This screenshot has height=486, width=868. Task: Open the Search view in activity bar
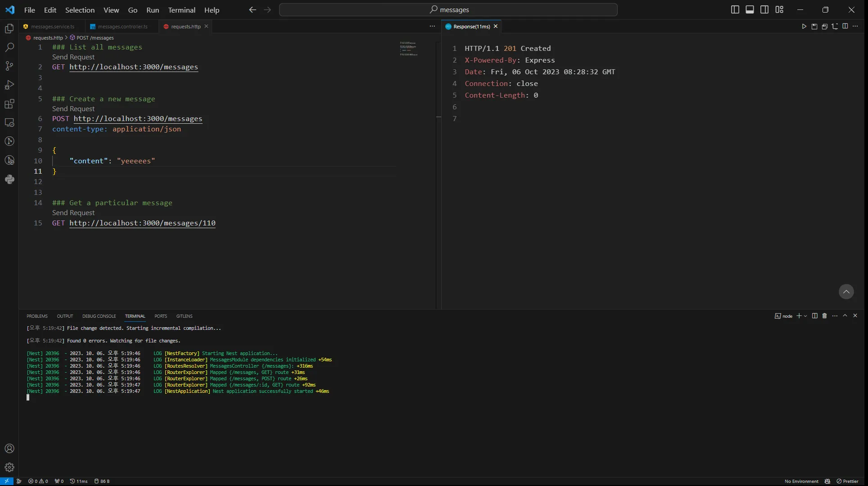[x=9, y=47]
